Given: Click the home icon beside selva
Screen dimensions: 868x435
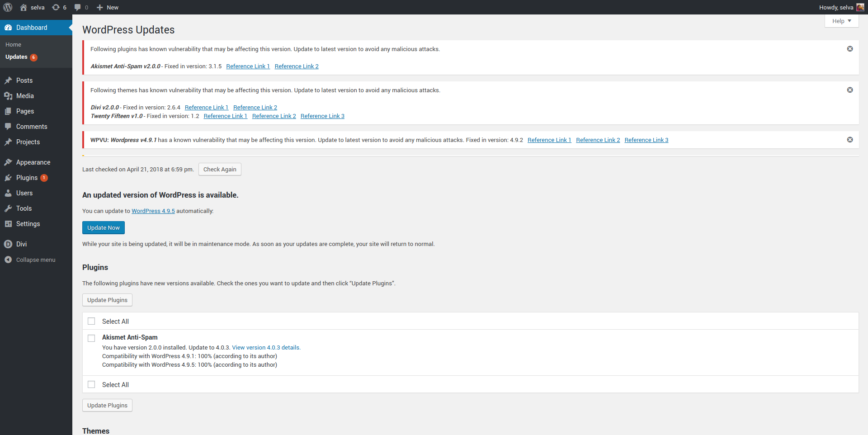Looking at the screenshot, I should coord(24,7).
